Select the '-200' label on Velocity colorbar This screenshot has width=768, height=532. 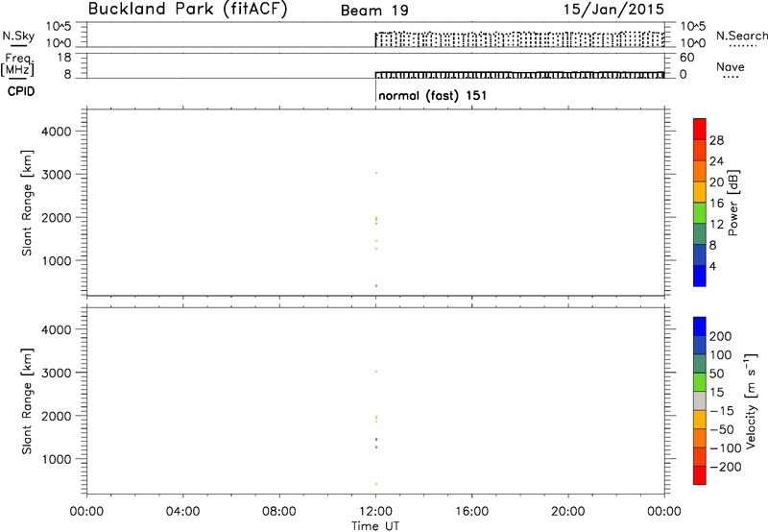[x=725, y=467]
